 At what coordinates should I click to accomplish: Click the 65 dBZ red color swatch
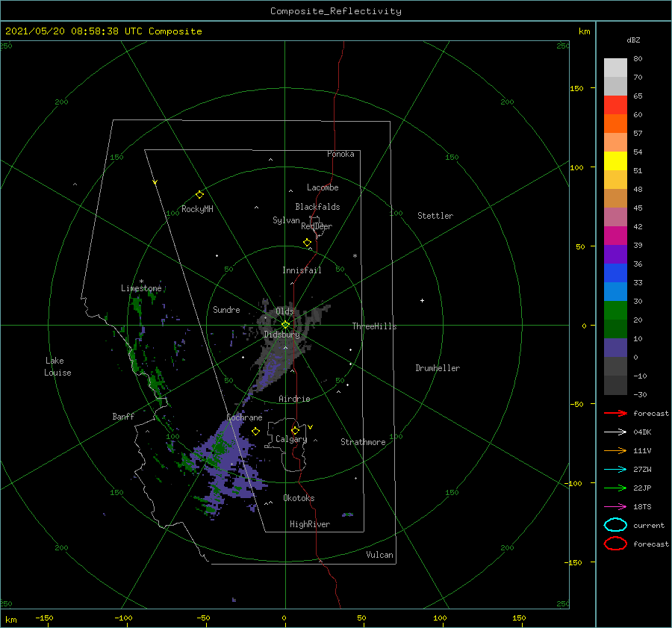[615, 105]
